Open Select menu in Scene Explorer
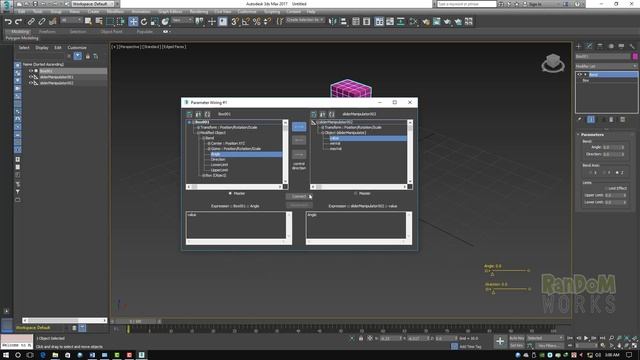Screen dimensions: 640x360 [x=24, y=48]
